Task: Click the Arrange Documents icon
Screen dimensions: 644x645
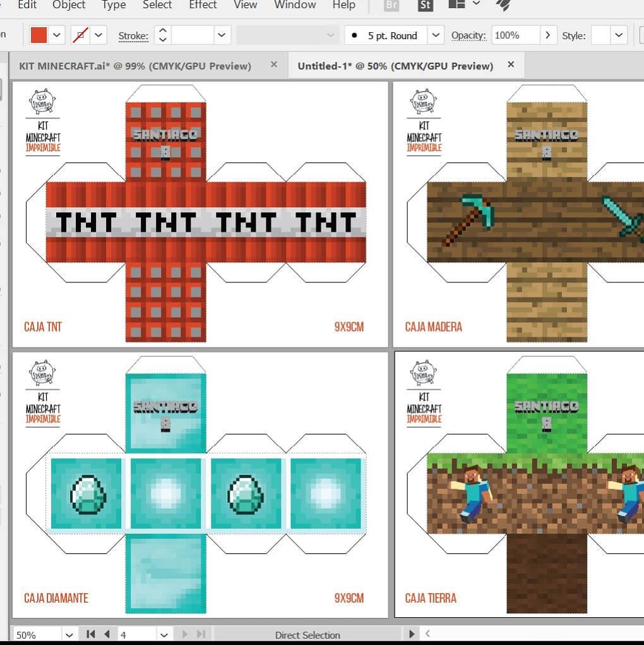Action: click(456, 4)
